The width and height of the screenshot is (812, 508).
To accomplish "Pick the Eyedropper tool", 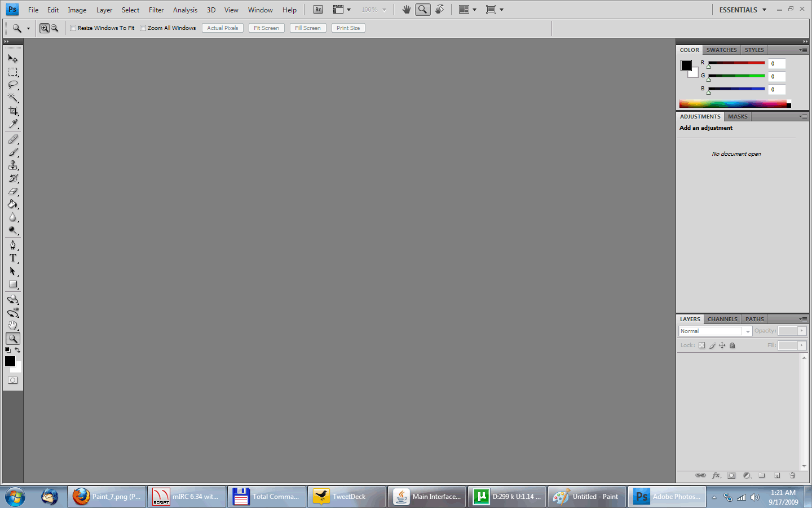I will coord(13,124).
